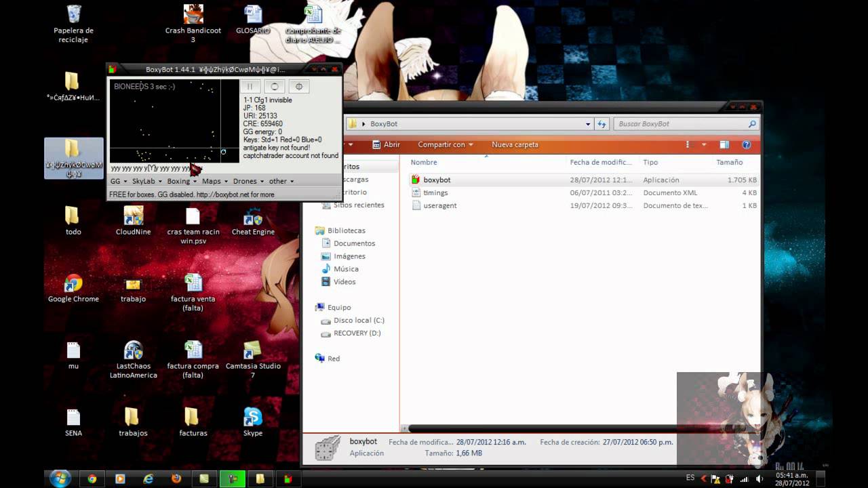Viewport: 868px width, 488px height.
Task: Open the Windows Start button
Action: (60, 478)
